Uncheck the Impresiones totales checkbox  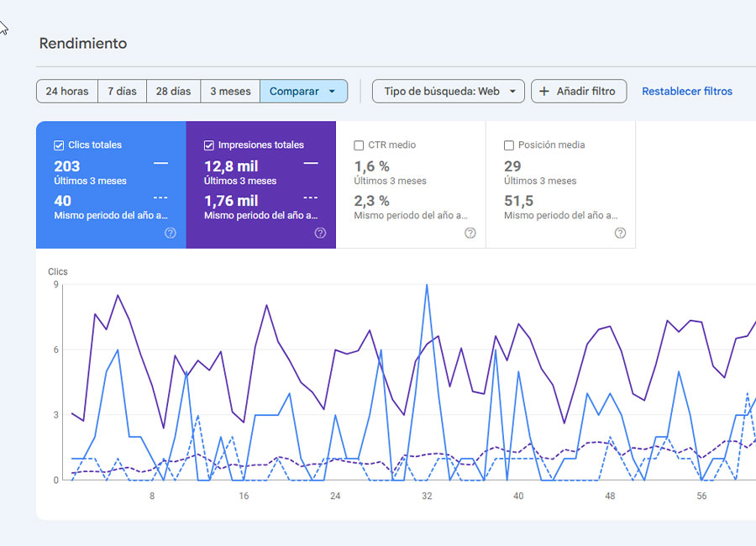209,145
